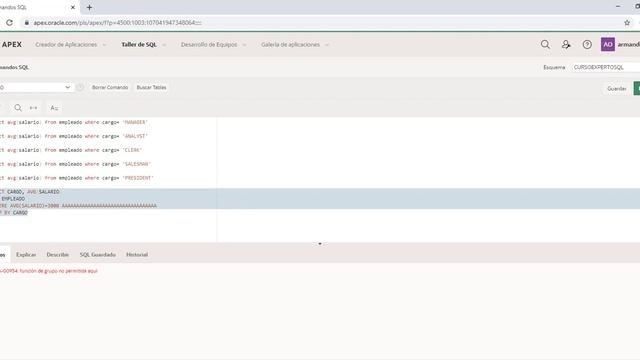The width and height of the screenshot is (640, 360).
Task: Click the 'SALESMAN' query line
Action: pos(76,164)
